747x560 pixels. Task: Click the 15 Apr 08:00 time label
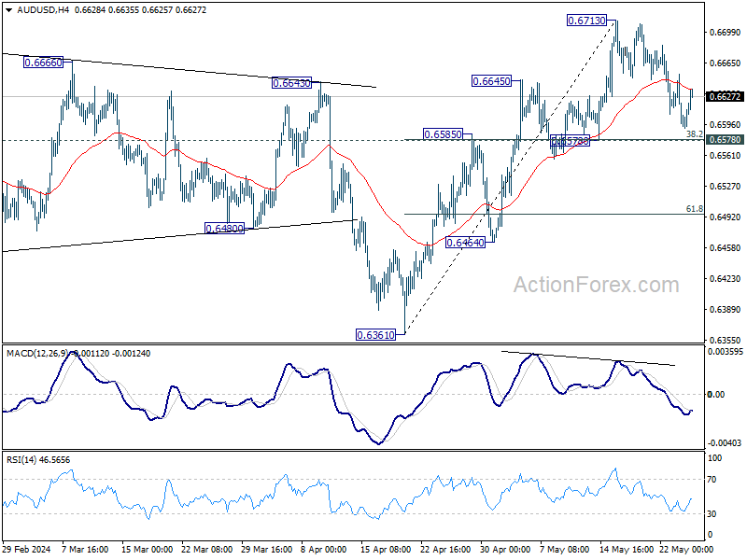coord(386,550)
